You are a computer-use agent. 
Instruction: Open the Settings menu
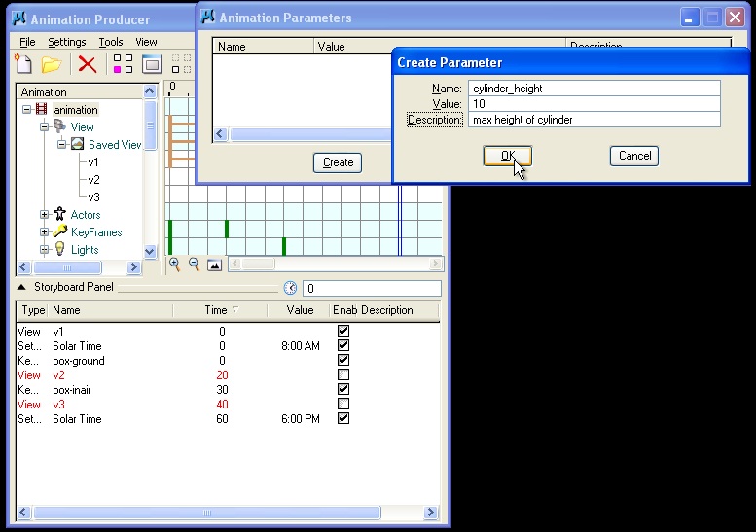(x=67, y=42)
